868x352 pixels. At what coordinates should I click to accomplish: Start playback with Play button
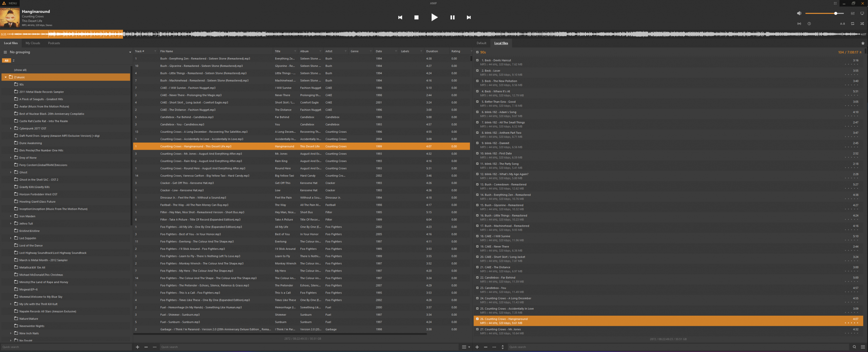[x=434, y=17]
